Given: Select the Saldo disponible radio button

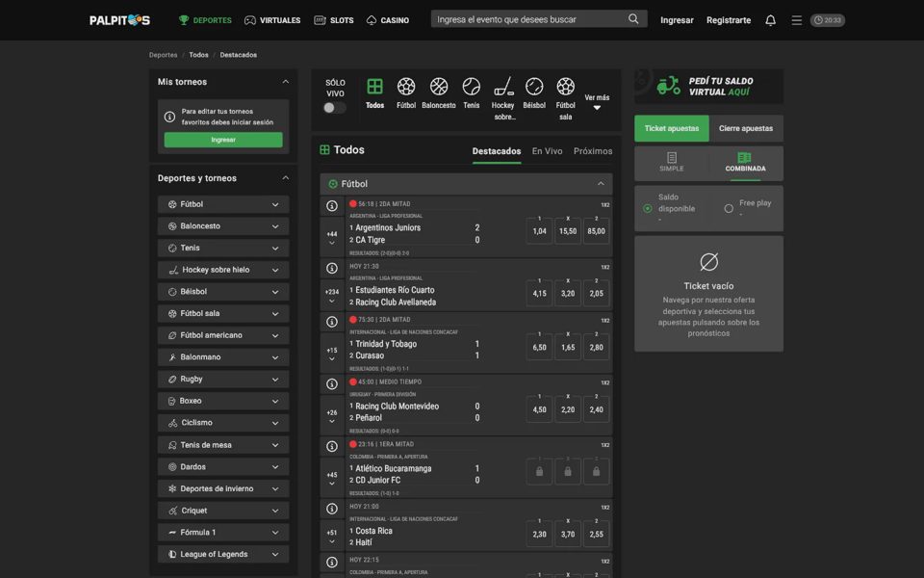Looking at the screenshot, I should 648,208.
